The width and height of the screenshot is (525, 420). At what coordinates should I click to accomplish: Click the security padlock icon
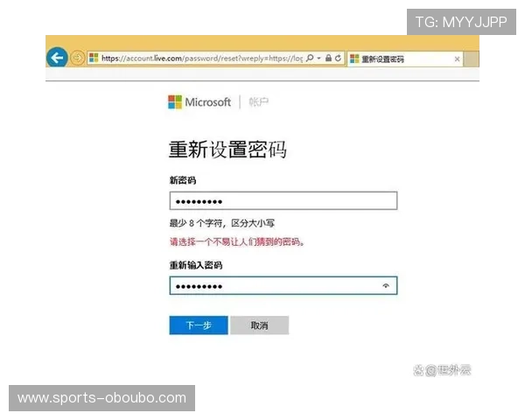[x=328, y=58]
